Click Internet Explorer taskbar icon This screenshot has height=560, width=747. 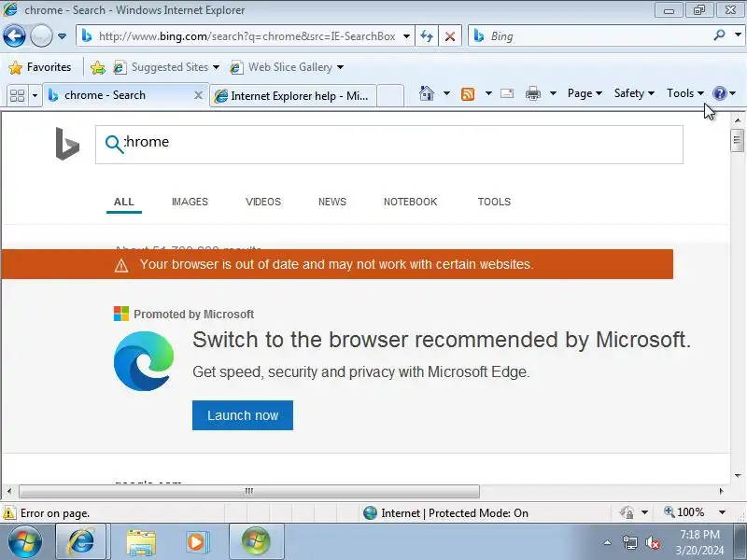coord(82,541)
